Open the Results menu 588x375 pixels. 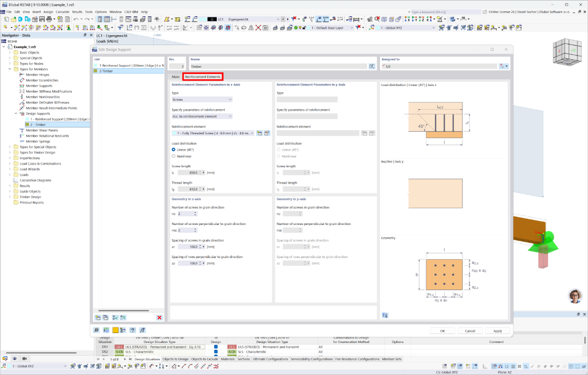pyautogui.click(x=77, y=12)
